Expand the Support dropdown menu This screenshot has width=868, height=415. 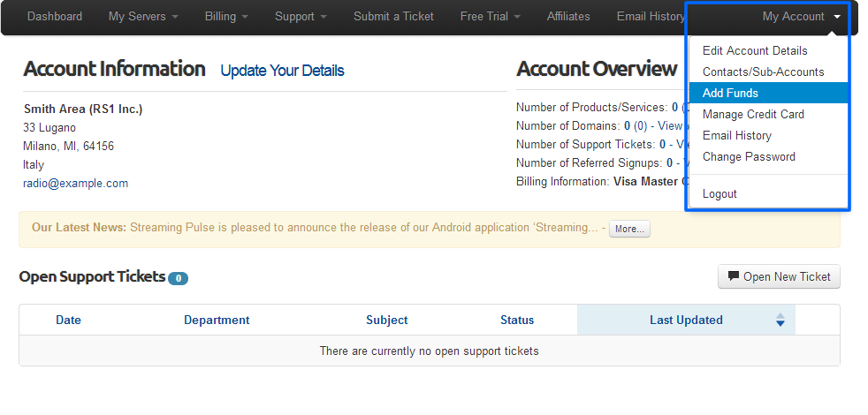(x=301, y=17)
